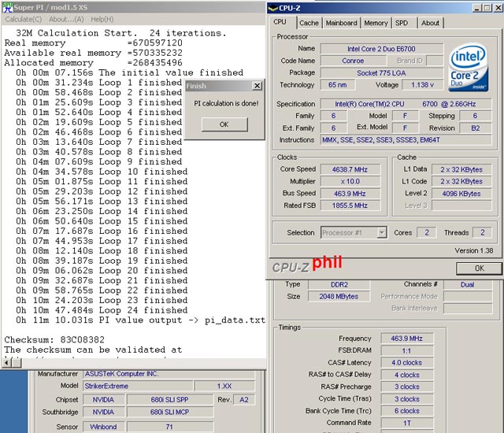Click the 32M Calculation Start line
The image size is (504, 433).
[121, 33]
